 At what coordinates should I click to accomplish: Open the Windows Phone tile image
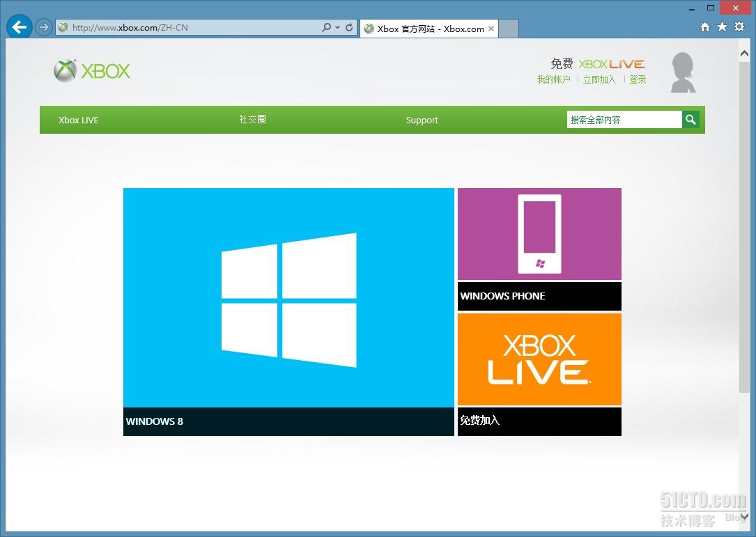pyautogui.click(x=539, y=234)
